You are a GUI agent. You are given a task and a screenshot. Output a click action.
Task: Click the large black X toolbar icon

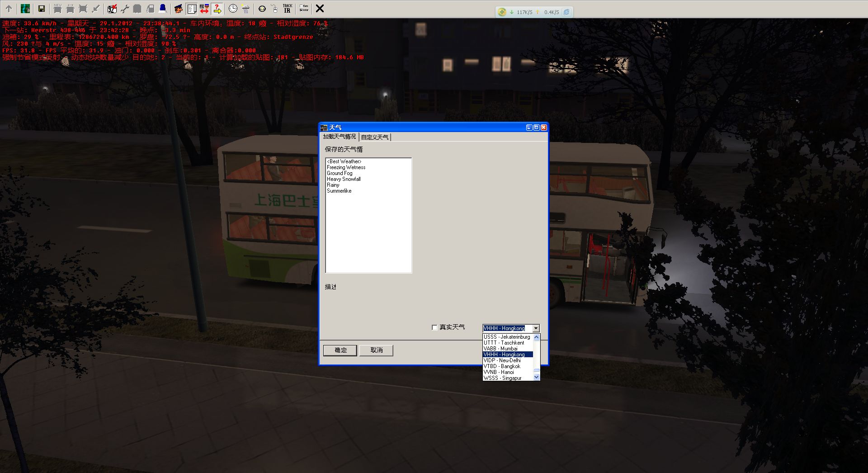(320, 9)
